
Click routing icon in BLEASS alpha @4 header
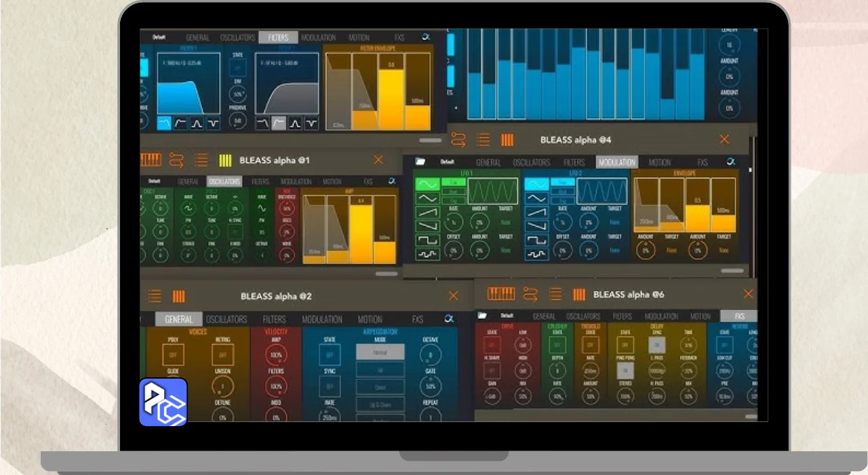[x=458, y=140]
